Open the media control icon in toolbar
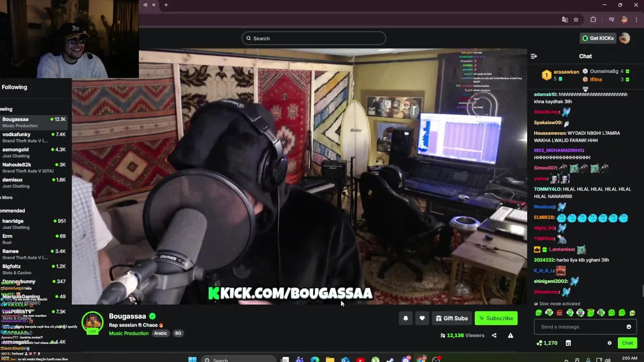This screenshot has width=644, height=362. [x=611, y=20]
